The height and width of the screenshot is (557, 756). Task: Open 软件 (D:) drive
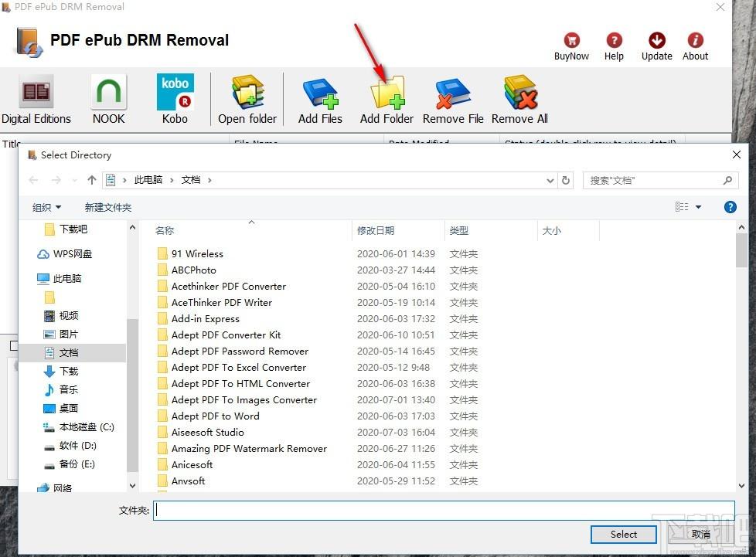point(70,445)
